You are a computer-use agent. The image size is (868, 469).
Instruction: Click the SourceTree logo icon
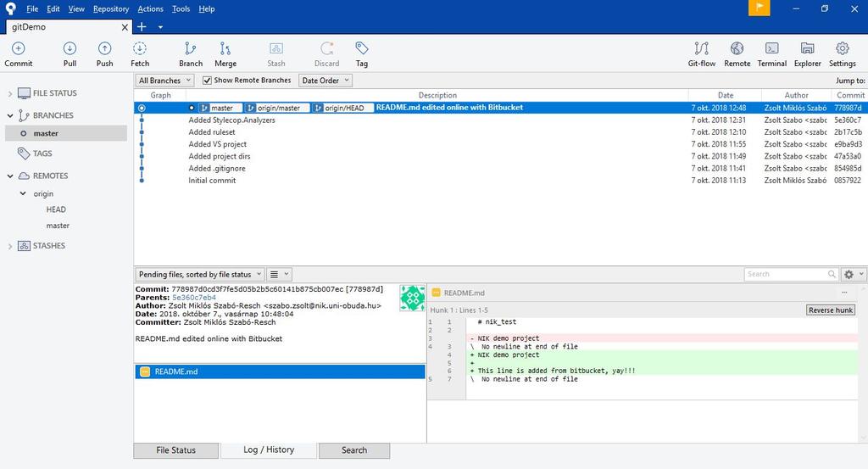click(x=10, y=8)
